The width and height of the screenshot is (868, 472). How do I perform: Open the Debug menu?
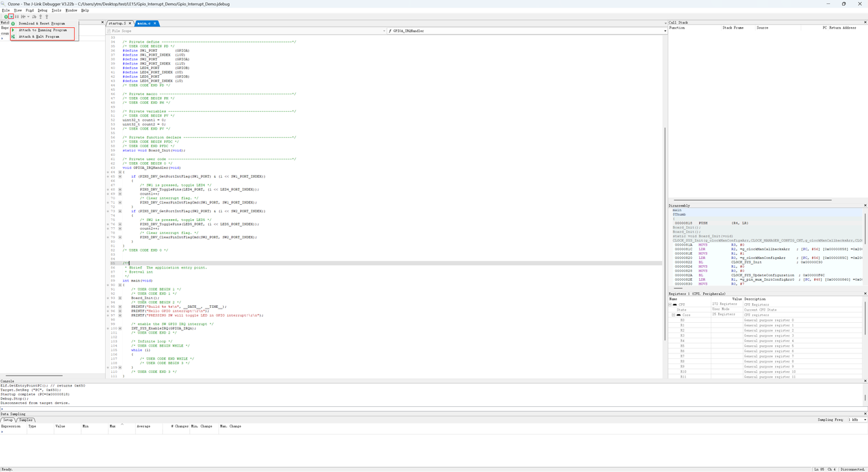tap(43, 10)
